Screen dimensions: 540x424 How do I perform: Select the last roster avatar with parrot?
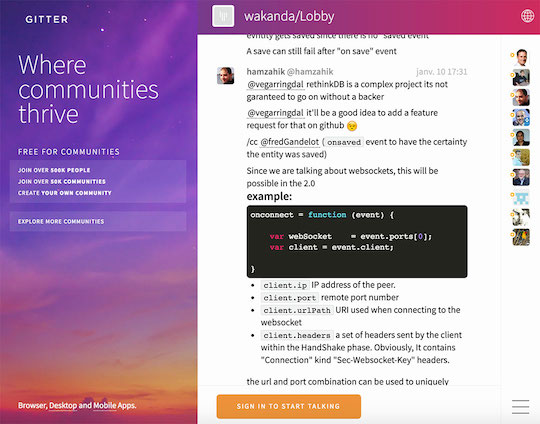coord(521,237)
